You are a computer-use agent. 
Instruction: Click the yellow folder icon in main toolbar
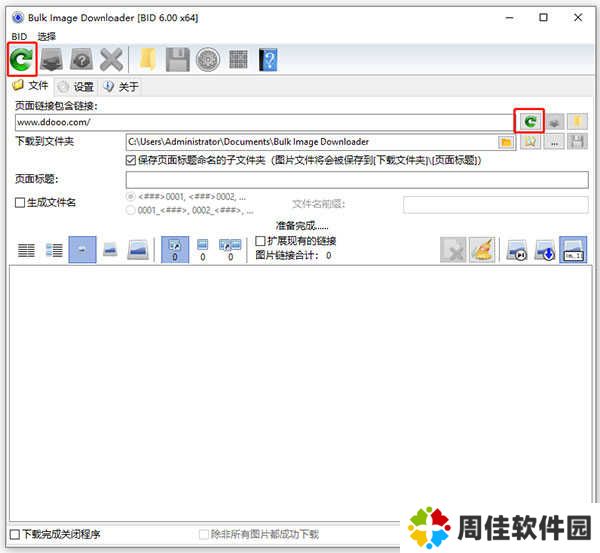(147, 60)
